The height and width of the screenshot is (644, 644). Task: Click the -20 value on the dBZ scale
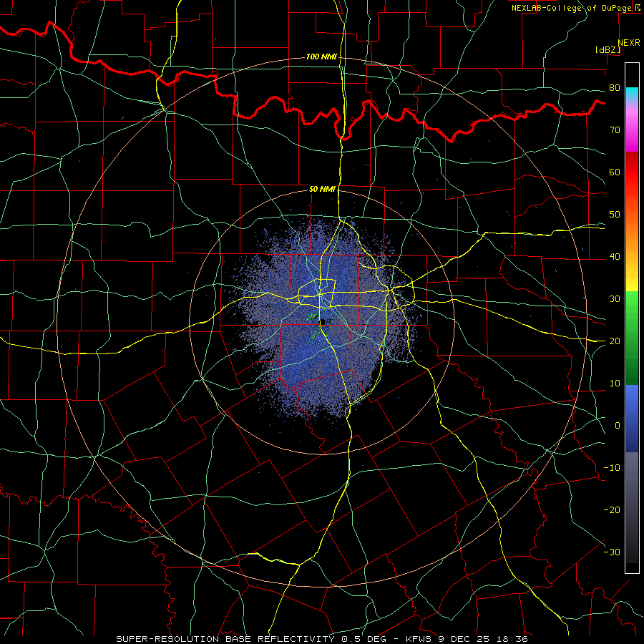pyautogui.click(x=612, y=509)
